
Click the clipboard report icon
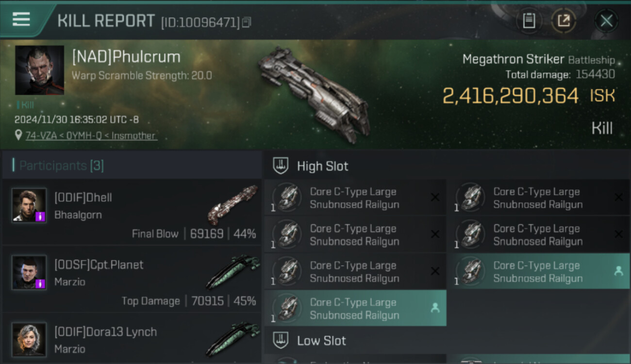pyautogui.click(x=529, y=21)
